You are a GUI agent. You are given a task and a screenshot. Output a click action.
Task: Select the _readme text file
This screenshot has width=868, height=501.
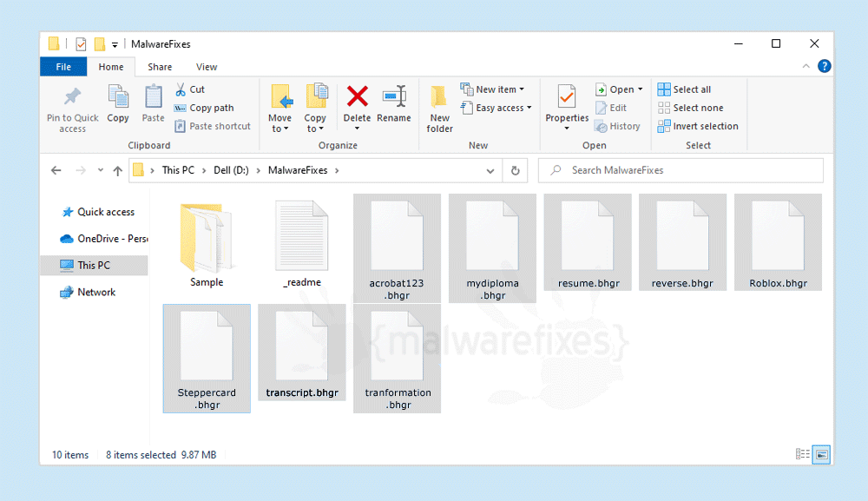(x=302, y=244)
